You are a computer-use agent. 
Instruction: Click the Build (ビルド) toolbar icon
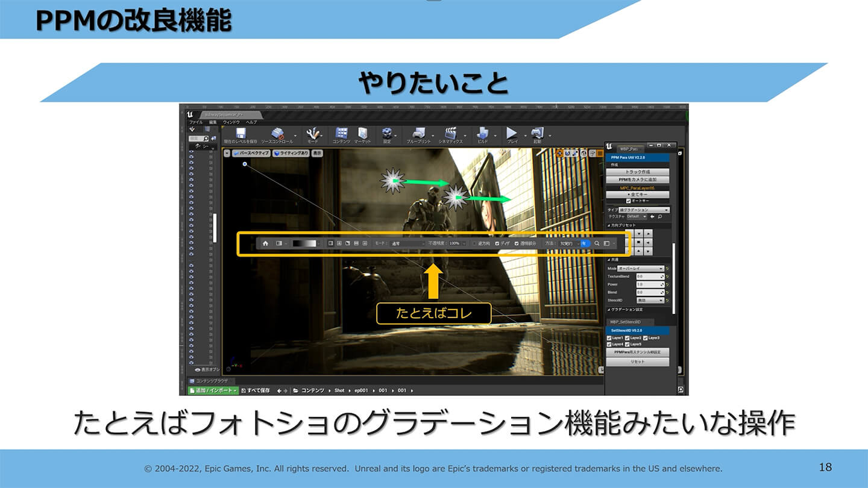(482, 133)
